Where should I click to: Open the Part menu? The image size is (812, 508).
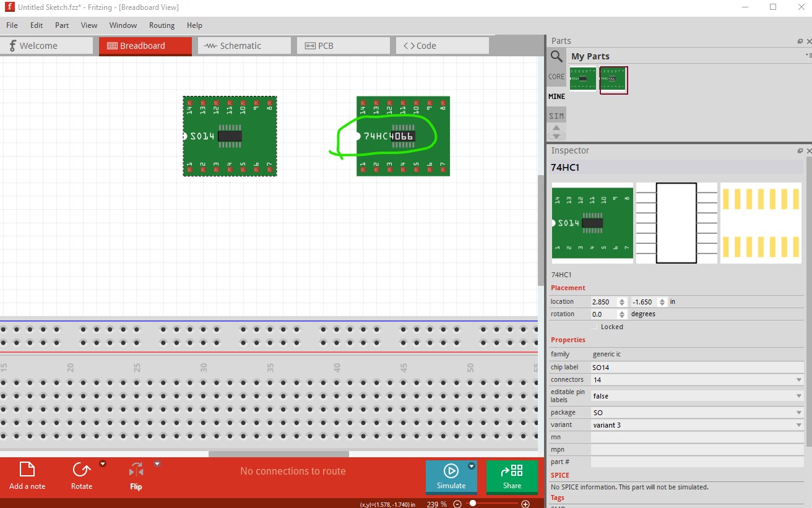[x=62, y=25]
